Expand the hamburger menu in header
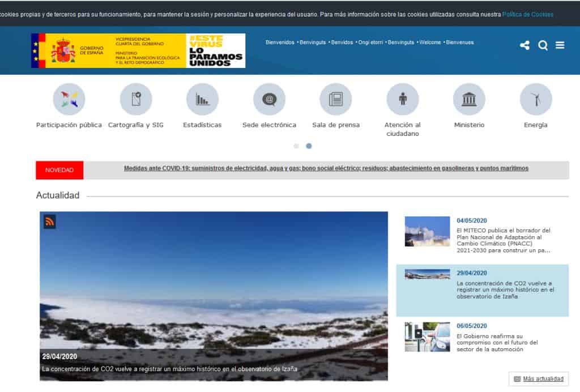Image resolution: width=580 pixels, height=392 pixels. [x=560, y=45]
